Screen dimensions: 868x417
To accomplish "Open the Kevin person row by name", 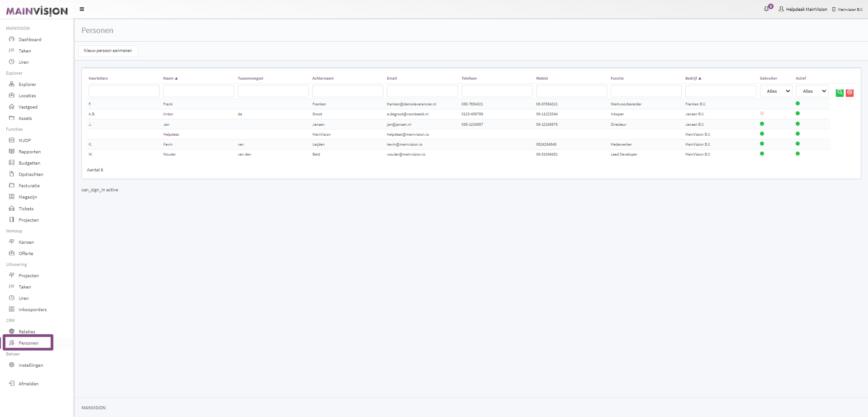I will pos(168,144).
